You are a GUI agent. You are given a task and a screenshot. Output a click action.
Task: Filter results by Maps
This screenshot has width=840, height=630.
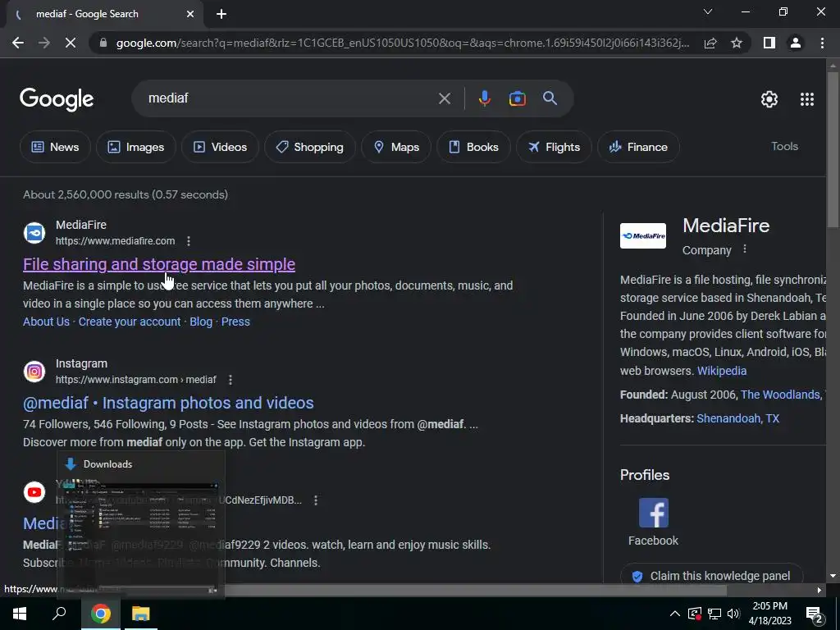(396, 147)
